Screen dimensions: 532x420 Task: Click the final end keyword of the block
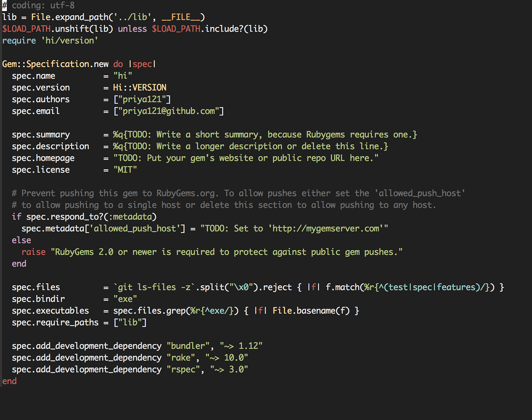[9, 381]
